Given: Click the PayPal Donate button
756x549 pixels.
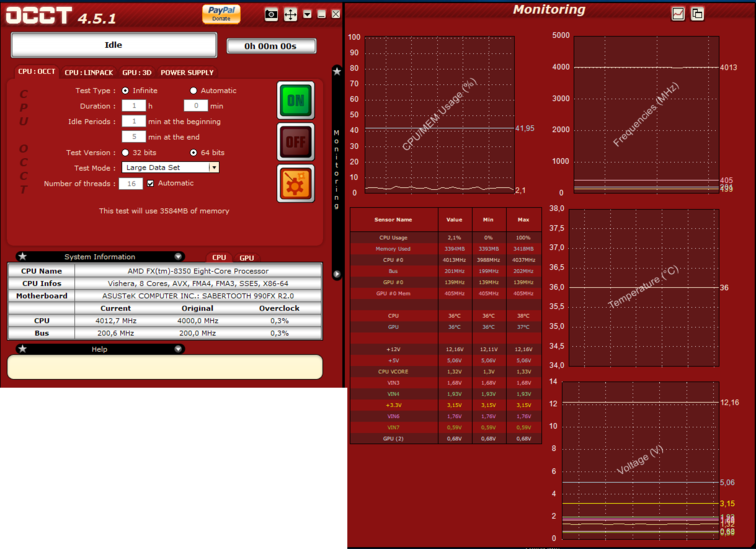Looking at the screenshot, I should tap(221, 13).
